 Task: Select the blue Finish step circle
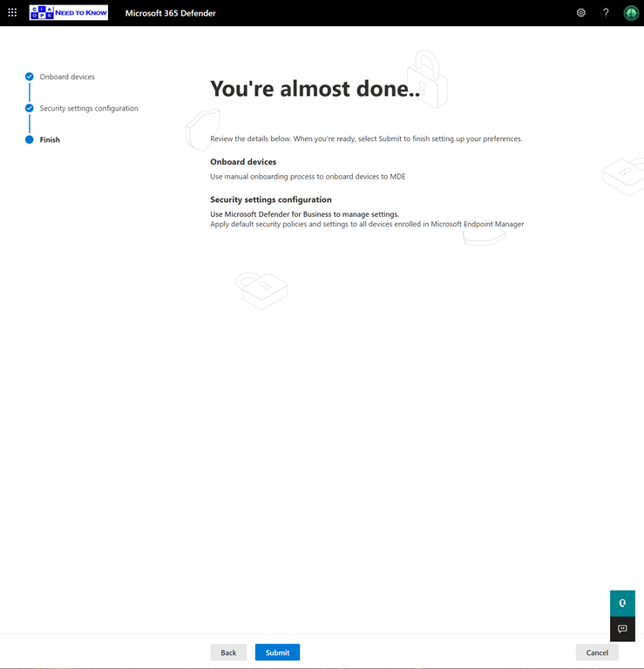click(x=30, y=139)
